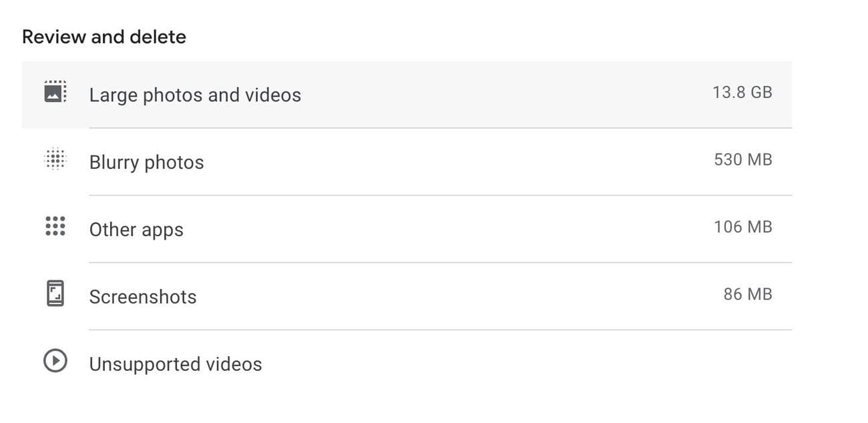Screen dimensions: 868x423
Task: Click the Review and delete heading
Action: point(103,37)
